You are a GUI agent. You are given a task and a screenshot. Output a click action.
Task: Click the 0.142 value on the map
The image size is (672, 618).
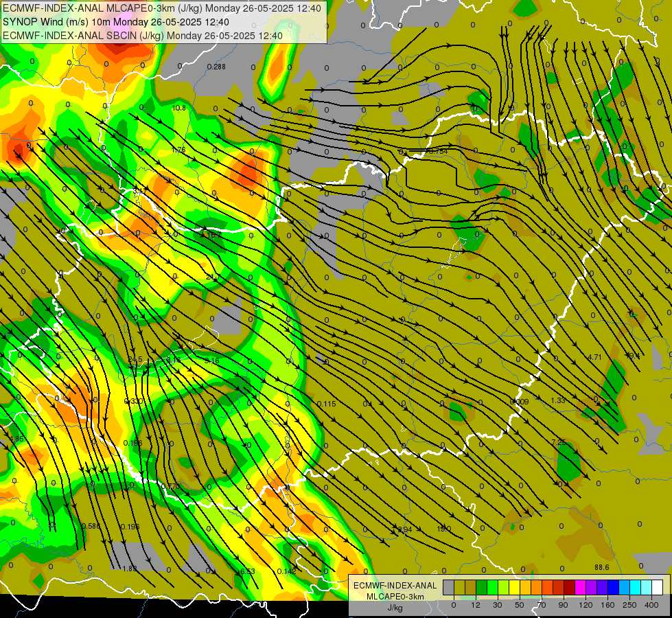click(x=287, y=571)
